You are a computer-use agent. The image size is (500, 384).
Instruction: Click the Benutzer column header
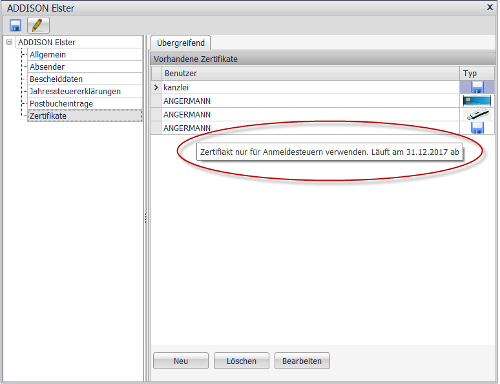pyautogui.click(x=310, y=73)
